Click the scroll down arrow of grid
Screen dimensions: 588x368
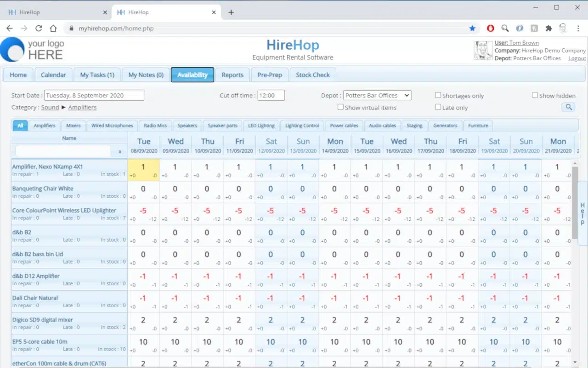coord(576,362)
